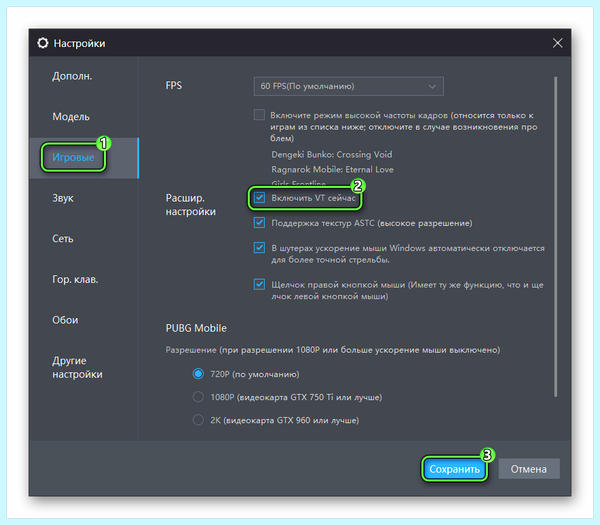Open the Гор. клав. hotkeys tab

coord(75,279)
